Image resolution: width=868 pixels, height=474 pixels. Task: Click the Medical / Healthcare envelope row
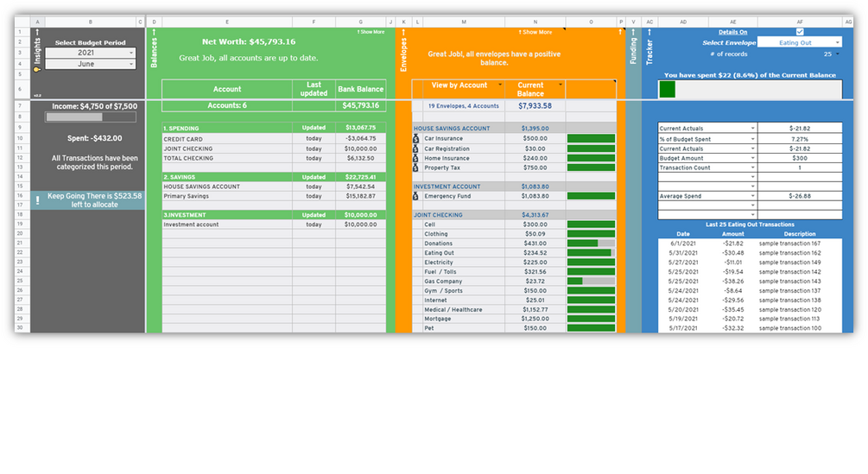coord(514,309)
